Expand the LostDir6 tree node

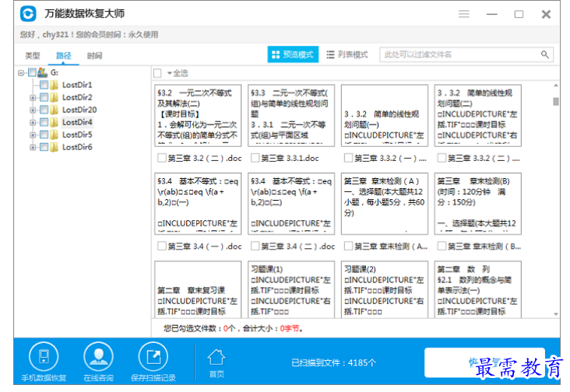click(33, 147)
